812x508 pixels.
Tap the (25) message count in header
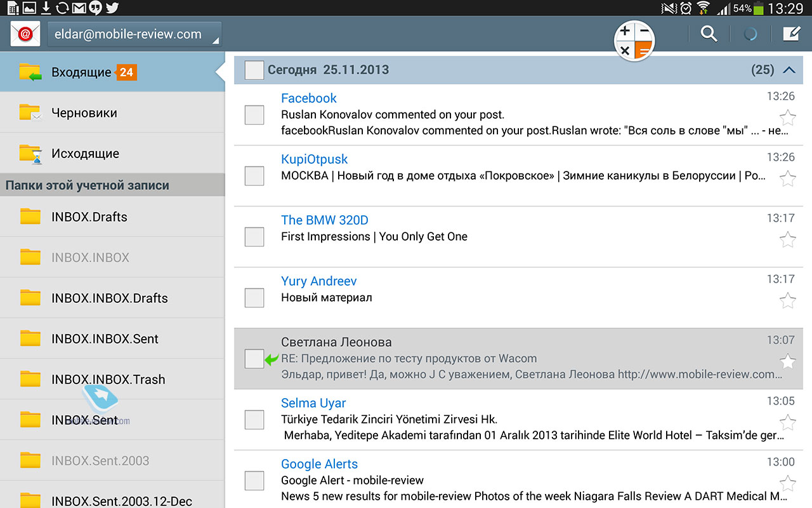click(763, 70)
